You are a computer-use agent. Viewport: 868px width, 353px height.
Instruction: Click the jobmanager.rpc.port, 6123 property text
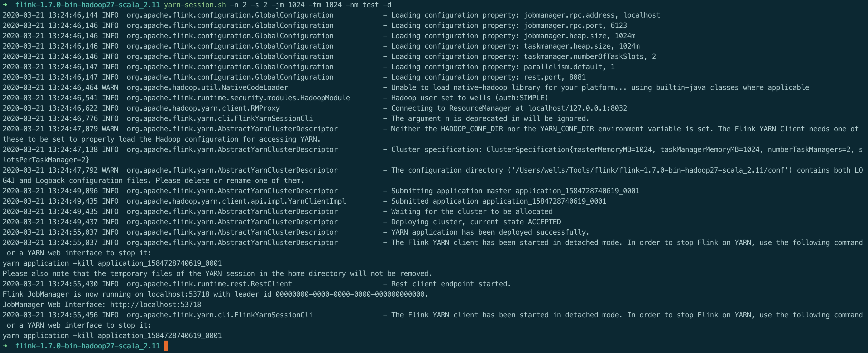[575, 26]
